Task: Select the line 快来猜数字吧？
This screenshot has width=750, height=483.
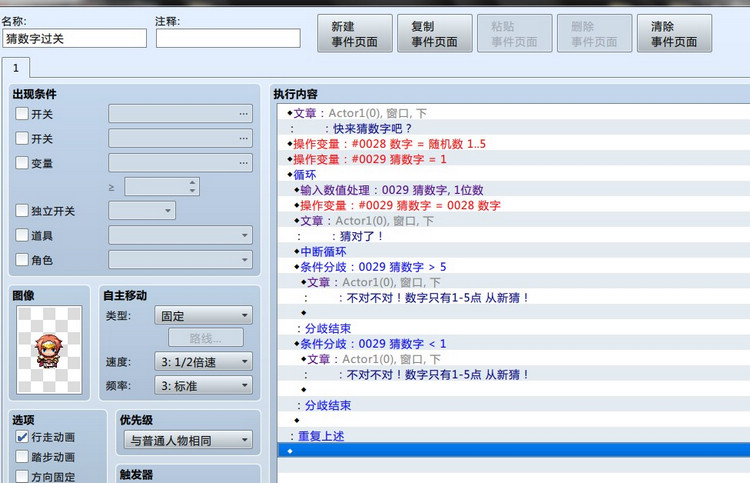Action: pos(514,129)
